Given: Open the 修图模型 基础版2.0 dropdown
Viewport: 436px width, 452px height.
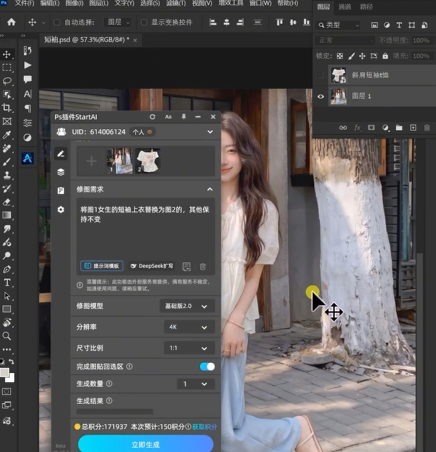Looking at the screenshot, I should click(187, 306).
